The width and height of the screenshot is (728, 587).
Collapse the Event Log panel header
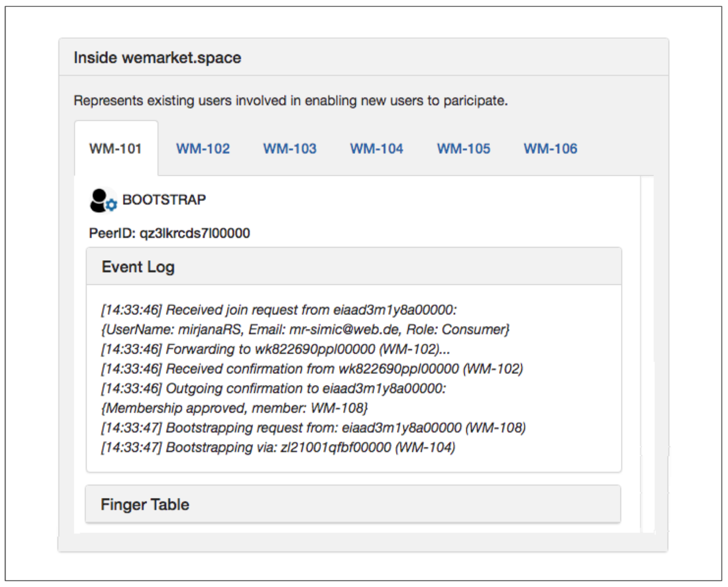138,267
